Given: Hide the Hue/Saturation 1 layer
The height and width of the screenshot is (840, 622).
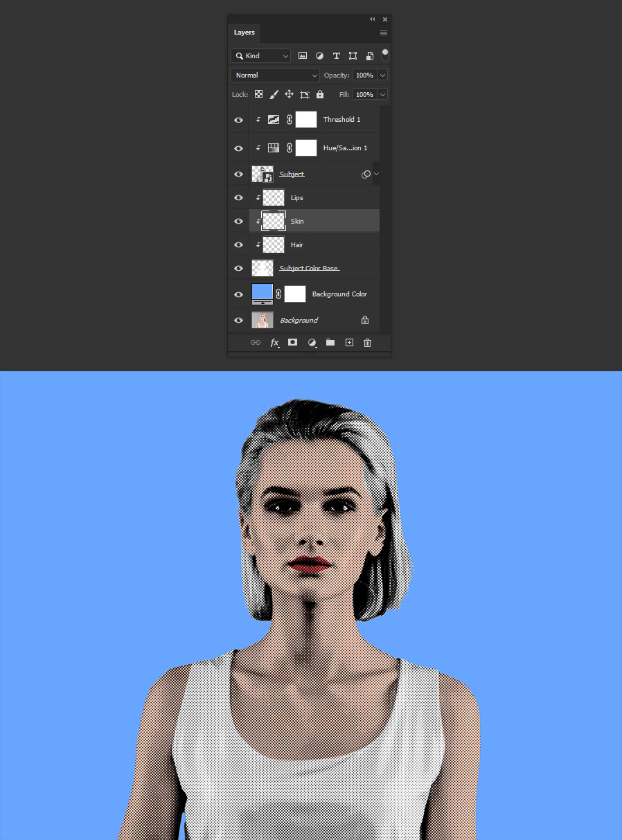Looking at the screenshot, I should [238, 148].
